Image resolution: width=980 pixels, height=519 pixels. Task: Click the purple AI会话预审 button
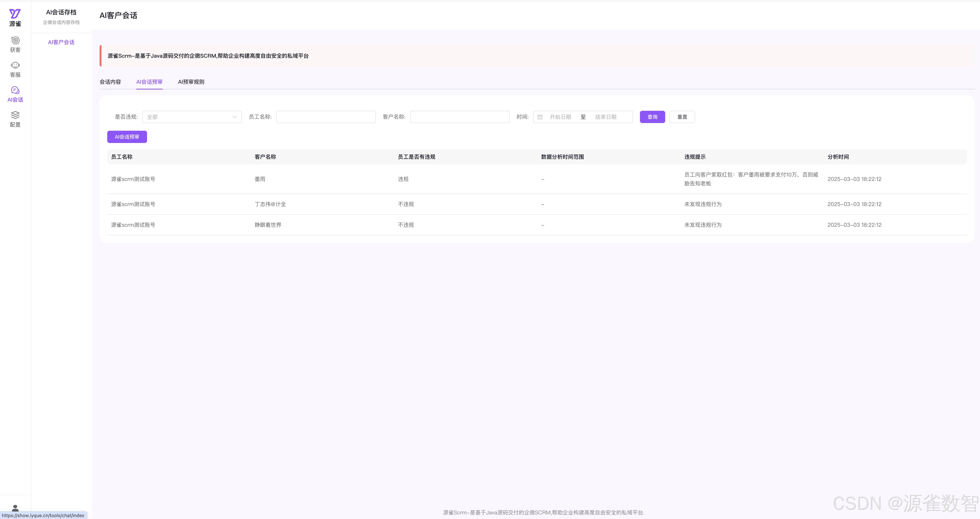[127, 137]
